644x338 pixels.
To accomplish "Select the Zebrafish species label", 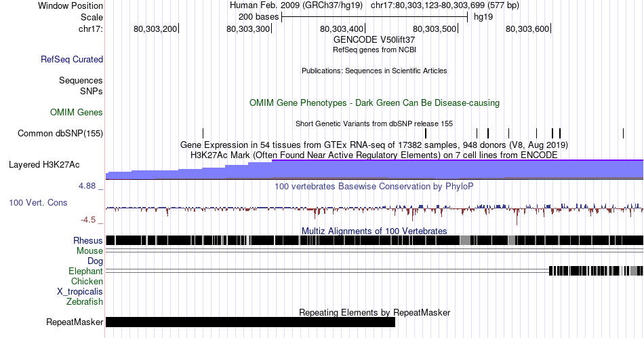I will pyautogui.click(x=85, y=301).
